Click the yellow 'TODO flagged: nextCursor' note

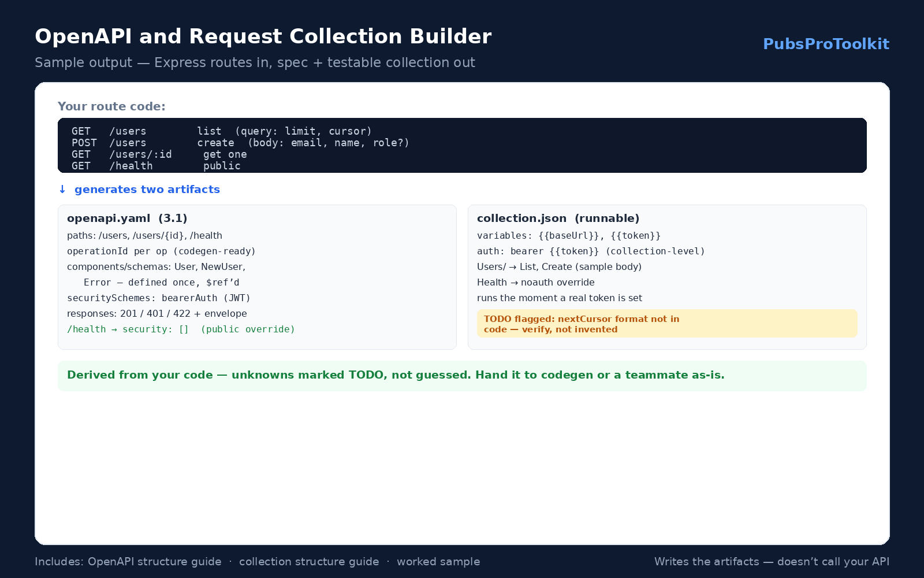point(667,324)
